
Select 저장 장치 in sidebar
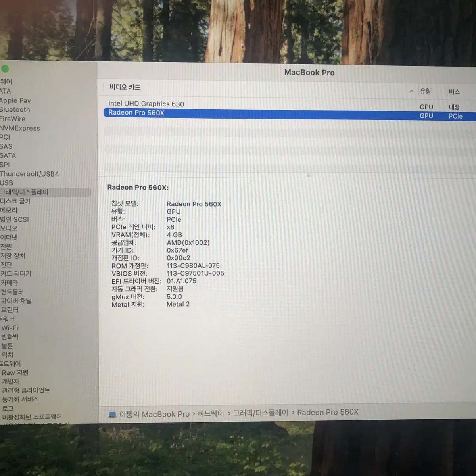point(13,256)
